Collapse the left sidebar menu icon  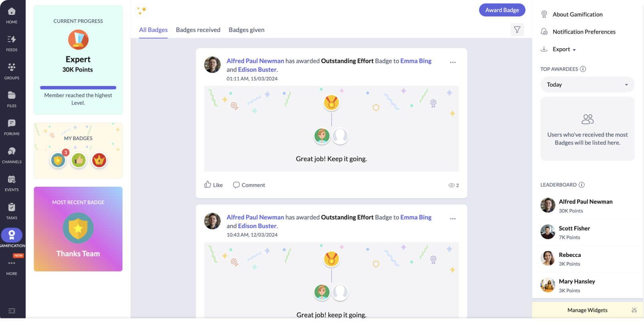click(12, 311)
